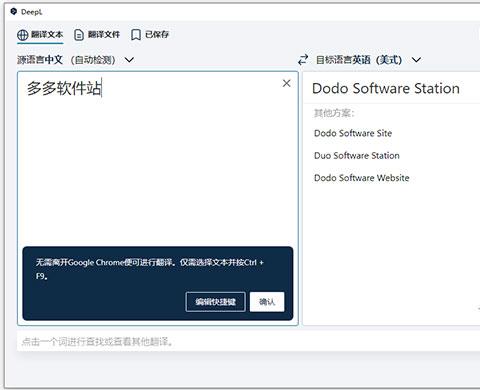Click the 其他方案 alternatives heading

[x=334, y=113]
